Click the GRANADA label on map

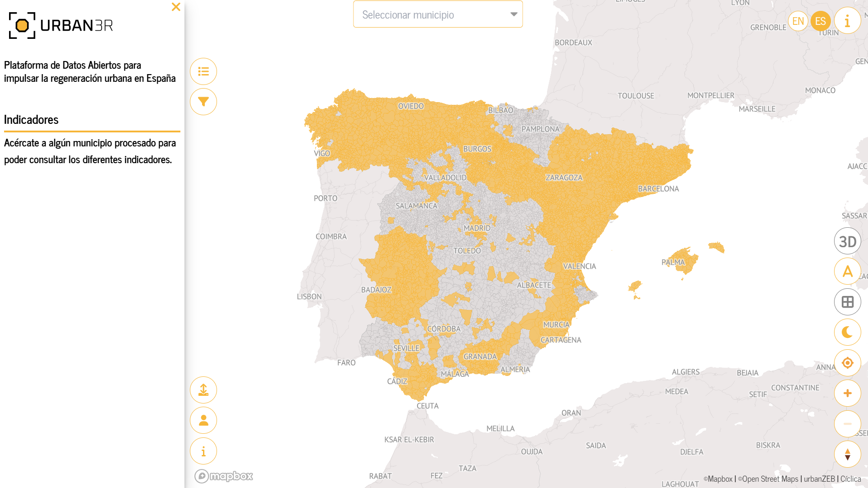[x=480, y=357]
